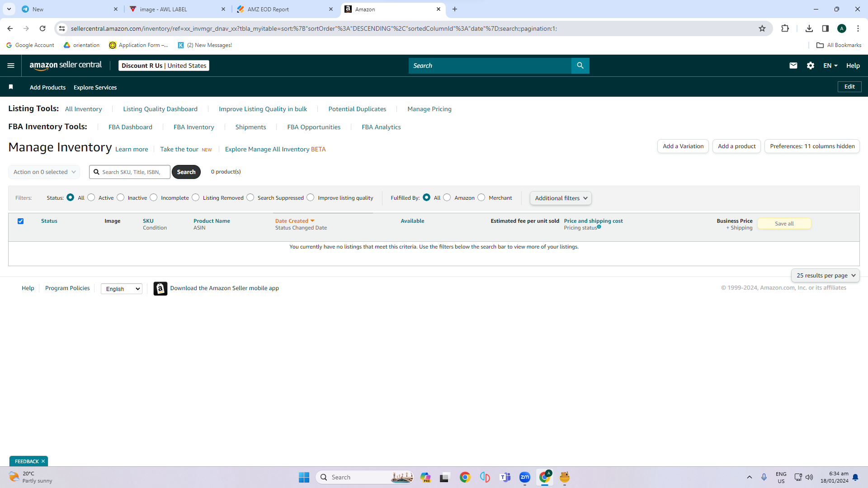This screenshot has height=488, width=868.
Task: Select Fulfilled By Merchant radio button
Action: [x=481, y=197]
